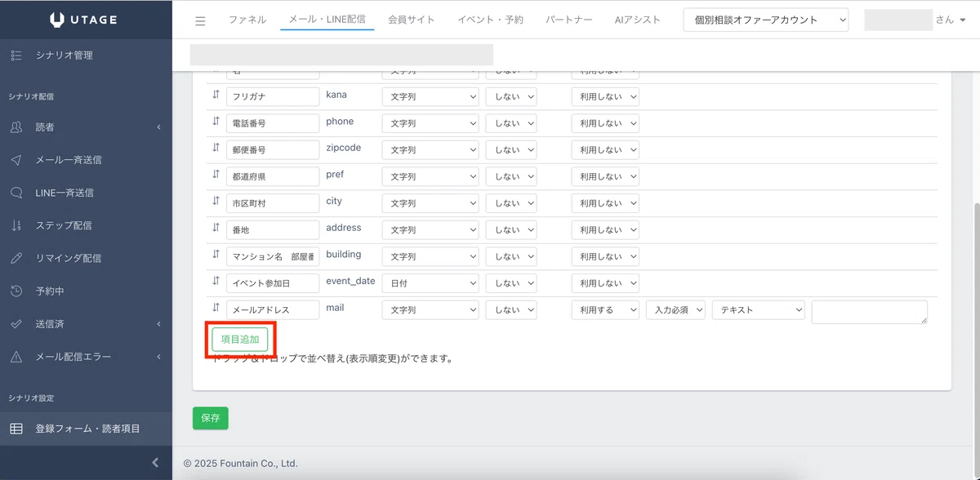Click reorder handle of フリガナ row
The height and width of the screenshot is (480, 980).
pos(216,95)
